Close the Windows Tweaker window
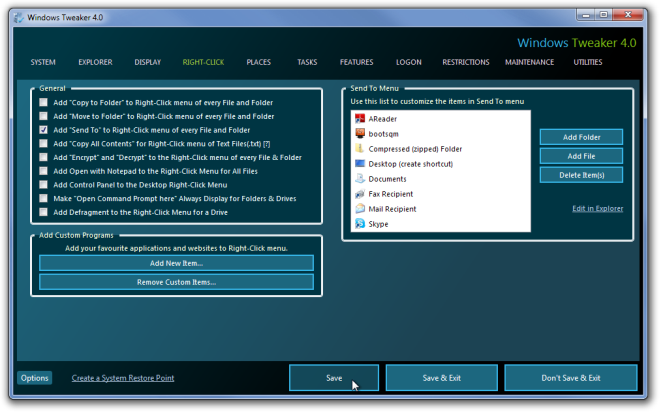The height and width of the screenshot is (412, 660). point(628,15)
